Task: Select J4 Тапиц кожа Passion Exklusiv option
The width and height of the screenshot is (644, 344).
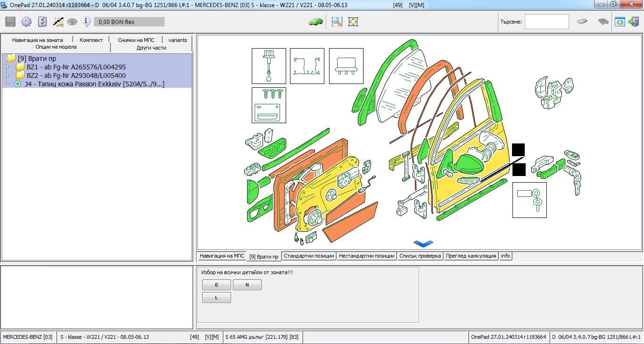Action: pos(94,84)
